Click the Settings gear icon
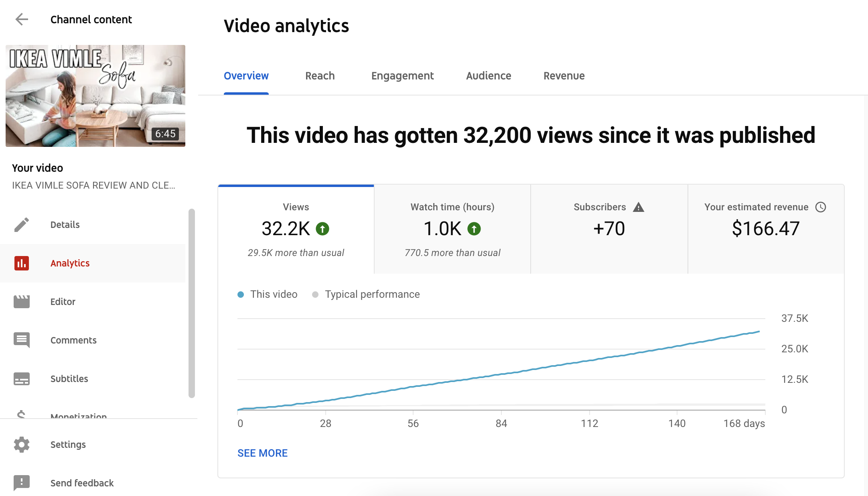868x496 pixels. coord(22,445)
